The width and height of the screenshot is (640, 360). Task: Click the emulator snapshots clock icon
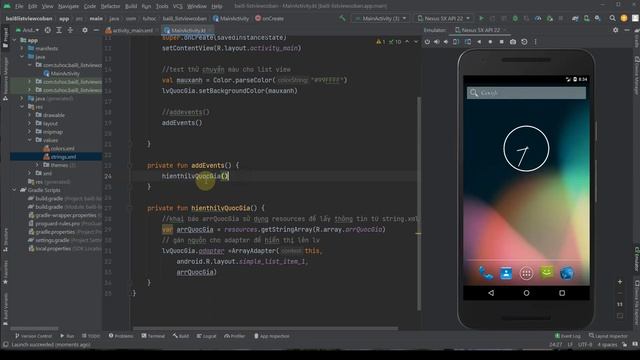(524, 42)
